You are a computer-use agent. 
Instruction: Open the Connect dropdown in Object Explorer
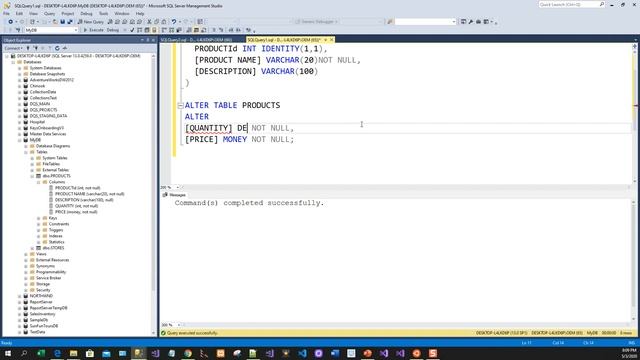(13, 48)
